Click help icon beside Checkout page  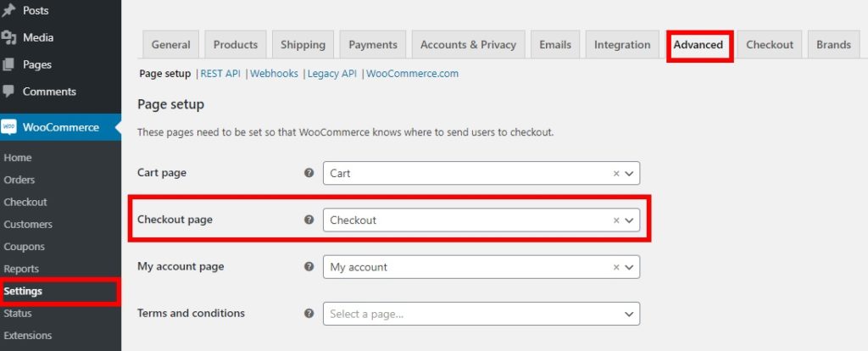pyautogui.click(x=309, y=220)
